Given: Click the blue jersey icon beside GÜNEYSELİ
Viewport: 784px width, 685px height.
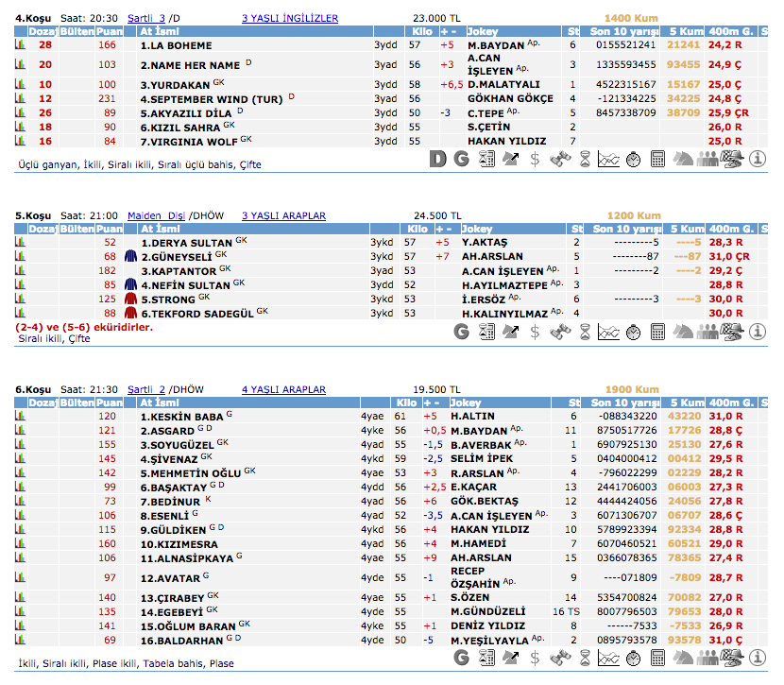Looking at the screenshot, I should pyautogui.click(x=130, y=256).
